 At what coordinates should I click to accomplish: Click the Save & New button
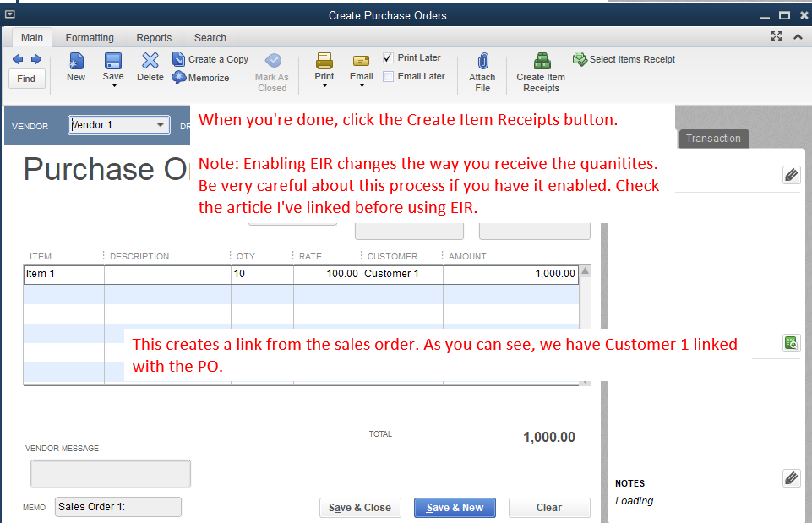455,507
